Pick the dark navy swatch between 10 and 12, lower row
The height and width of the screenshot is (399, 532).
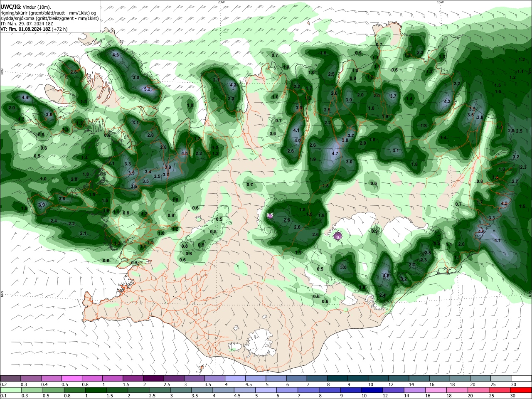pyautogui.click(x=371, y=390)
